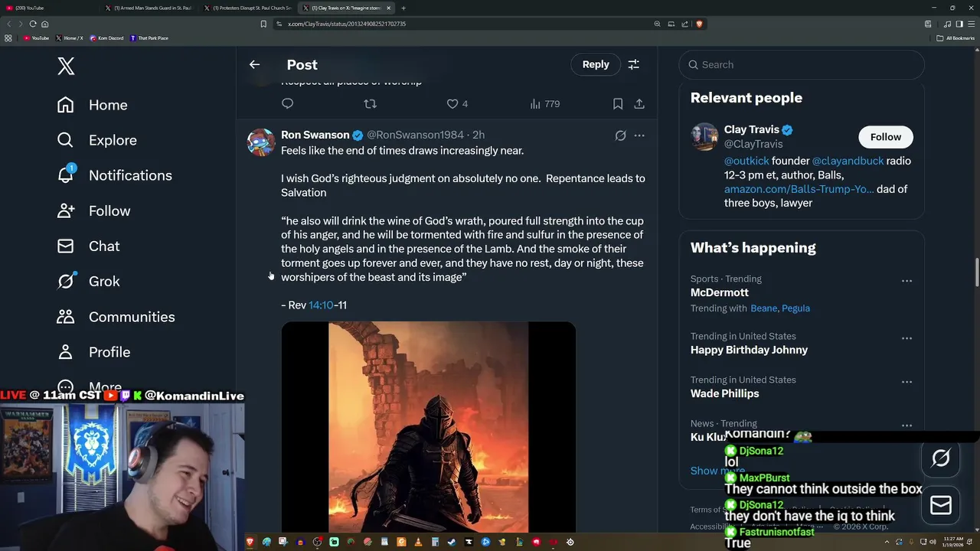Viewport: 980px width, 551px height.
Task: Bookmark the reply above Ron Swanson
Action: (618, 103)
